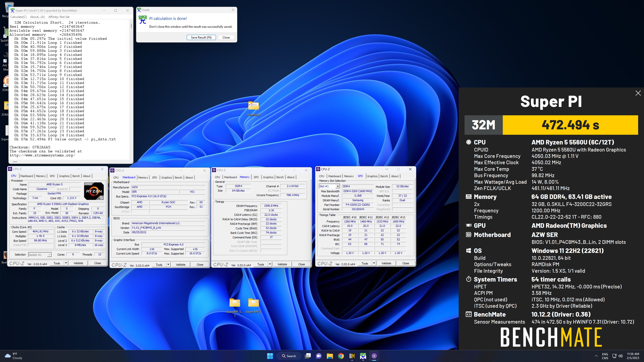Click the Super PI icon in Finish dialog
The image size is (644, 362).
tap(143, 20)
